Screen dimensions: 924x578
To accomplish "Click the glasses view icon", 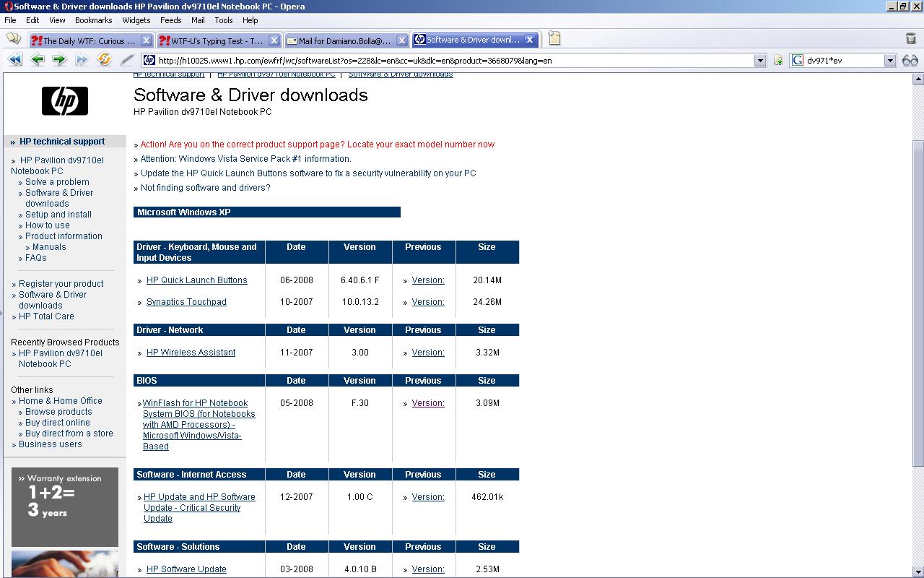I will pos(910,61).
